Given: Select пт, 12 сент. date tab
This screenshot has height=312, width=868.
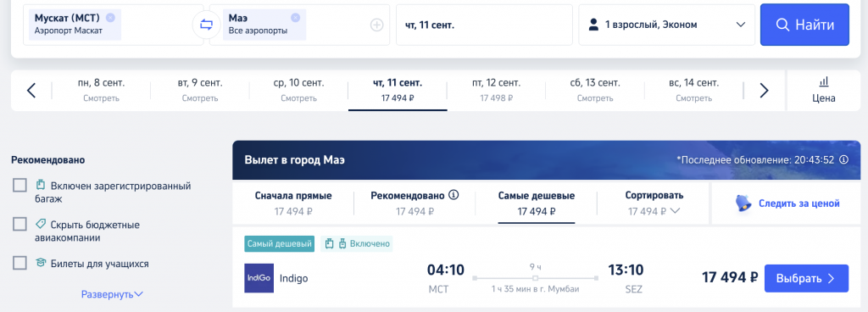Looking at the screenshot, I should [496, 90].
